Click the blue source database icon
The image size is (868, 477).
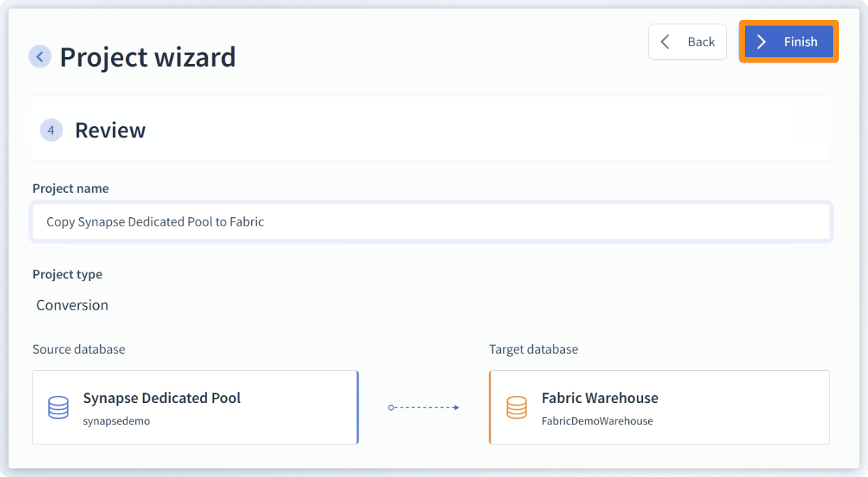click(58, 407)
